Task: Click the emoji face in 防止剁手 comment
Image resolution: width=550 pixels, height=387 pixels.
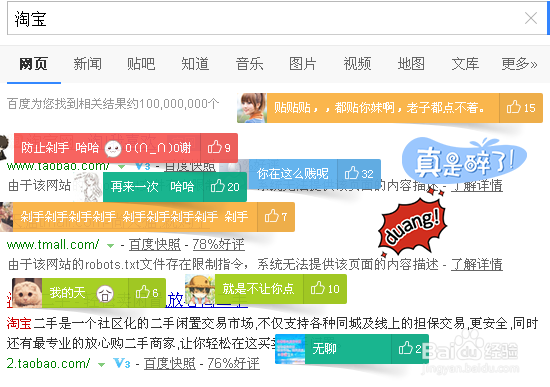Action: (x=113, y=148)
